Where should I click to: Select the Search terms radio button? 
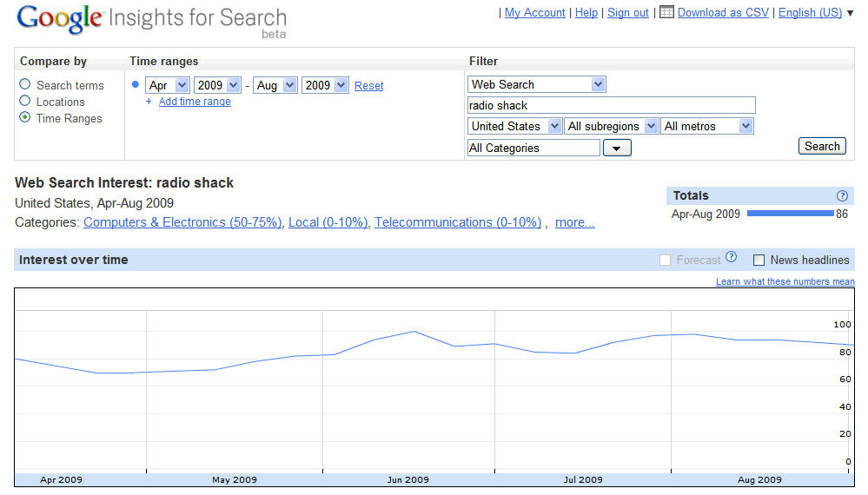25,84
